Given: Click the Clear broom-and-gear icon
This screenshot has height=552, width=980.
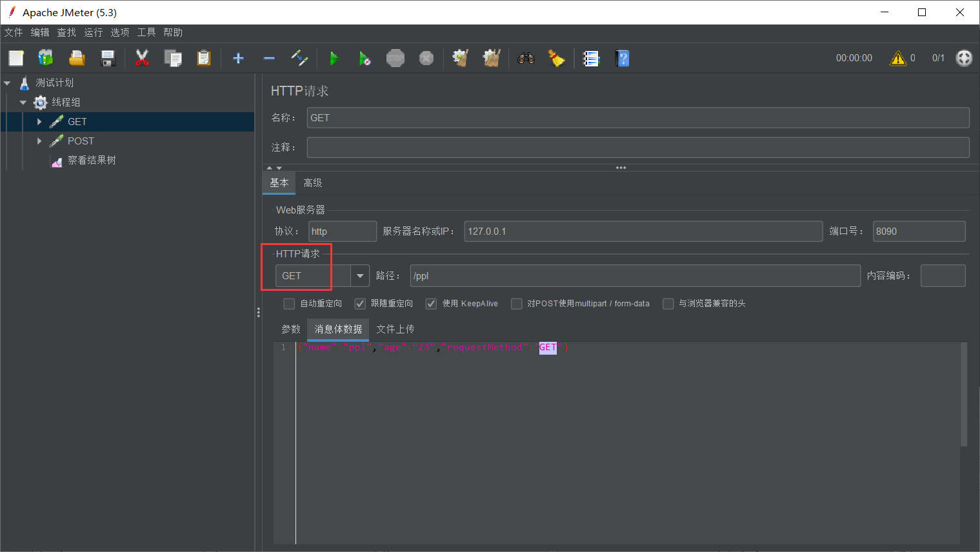Looking at the screenshot, I should (x=460, y=58).
